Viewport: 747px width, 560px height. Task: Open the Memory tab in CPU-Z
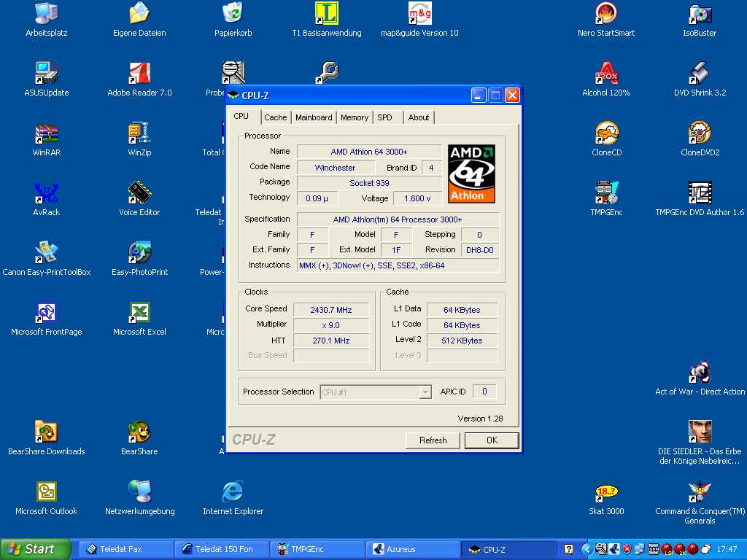point(354,117)
